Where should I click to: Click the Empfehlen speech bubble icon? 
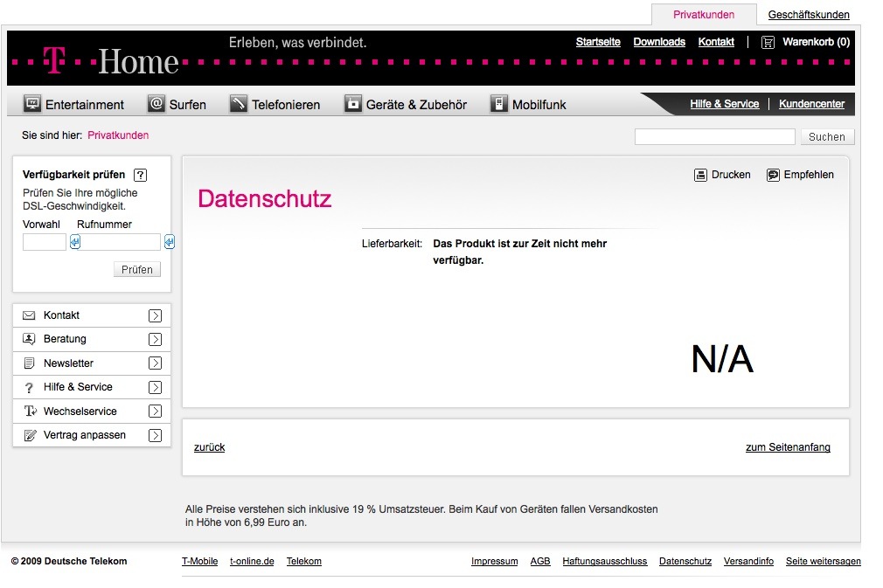pyautogui.click(x=773, y=175)
